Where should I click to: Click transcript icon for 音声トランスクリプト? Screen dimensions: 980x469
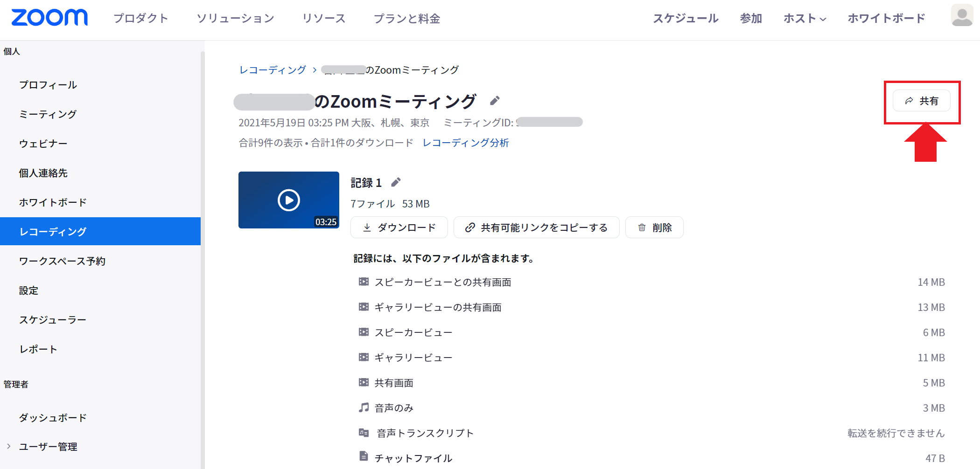(x=364, y=433)
